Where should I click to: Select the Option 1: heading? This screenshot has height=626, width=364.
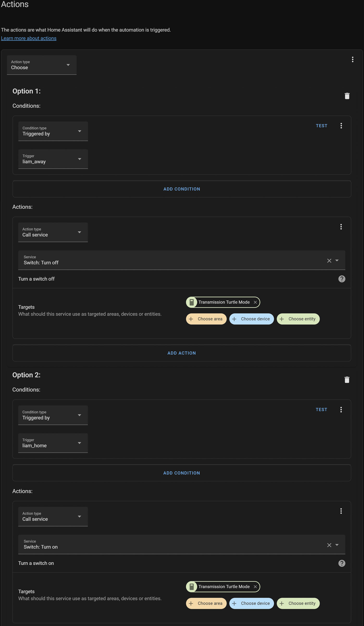coord(27,91)
